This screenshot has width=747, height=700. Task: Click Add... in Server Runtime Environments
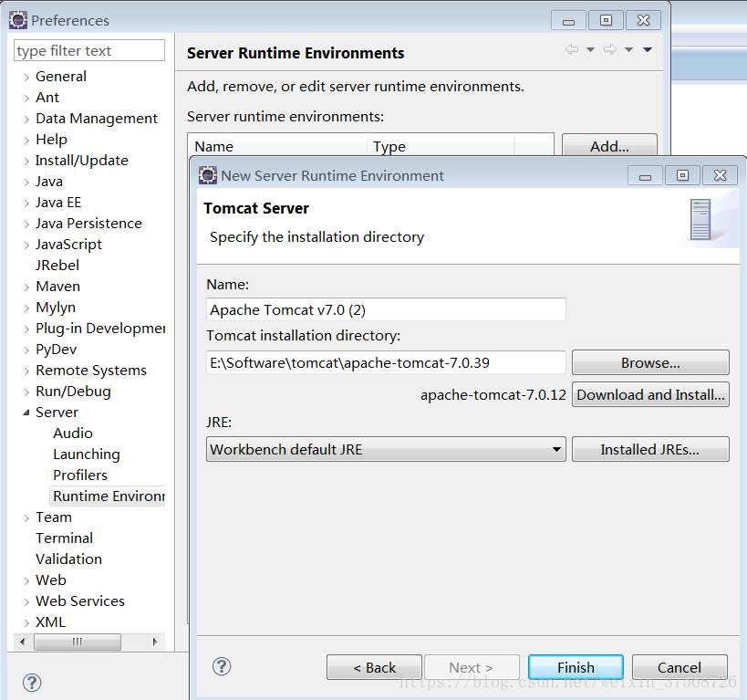pyautogui.click(x=609, y=145)
